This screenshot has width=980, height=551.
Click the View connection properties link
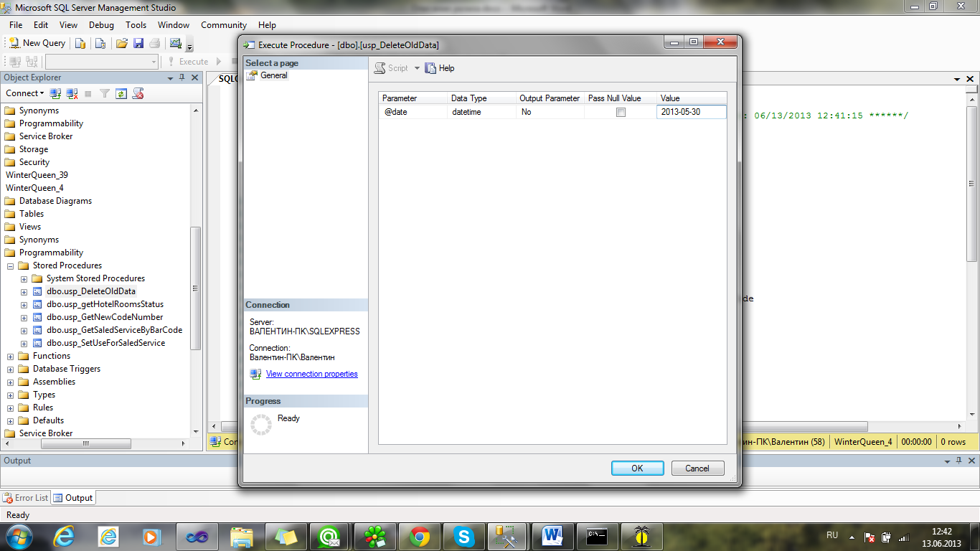tap(311, 374)
